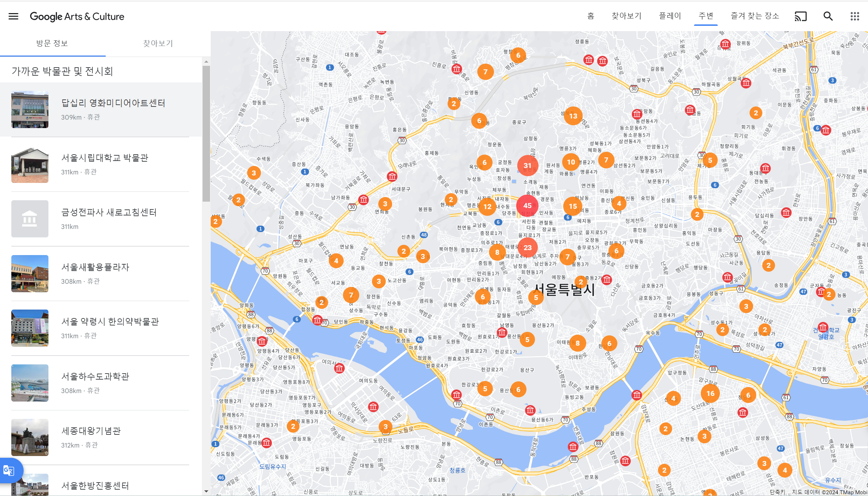Select the red cluster marker labeled 23
868x496 pixels.
click(528, 248)
